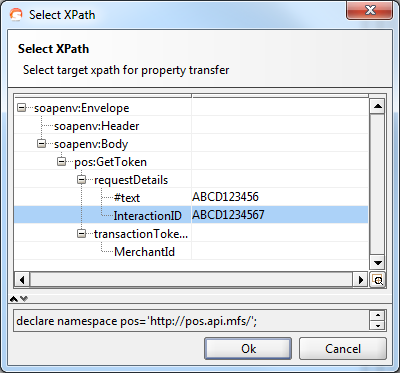Close the Select XPath window
The image size is (400, 373).
coord(370,11)
